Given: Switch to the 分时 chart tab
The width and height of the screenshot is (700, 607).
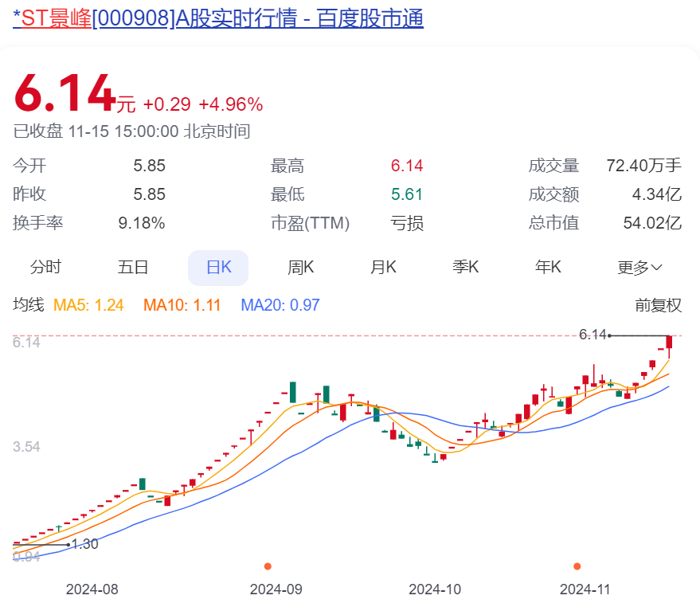Looking at the screenshot, I should click(45, 268).
